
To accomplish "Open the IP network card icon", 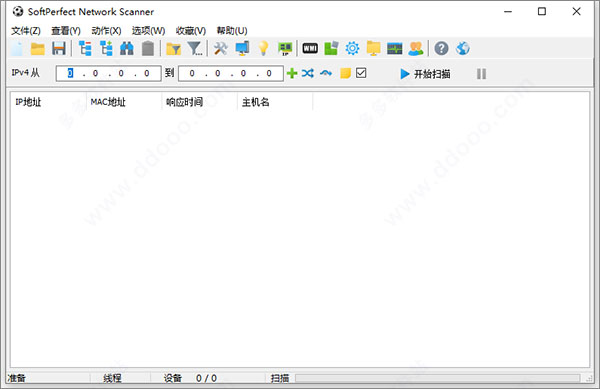I will pos(285,49).
